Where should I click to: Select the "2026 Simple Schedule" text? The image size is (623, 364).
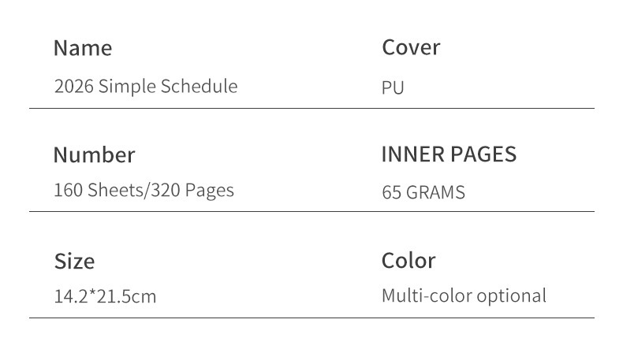[145, 86]
